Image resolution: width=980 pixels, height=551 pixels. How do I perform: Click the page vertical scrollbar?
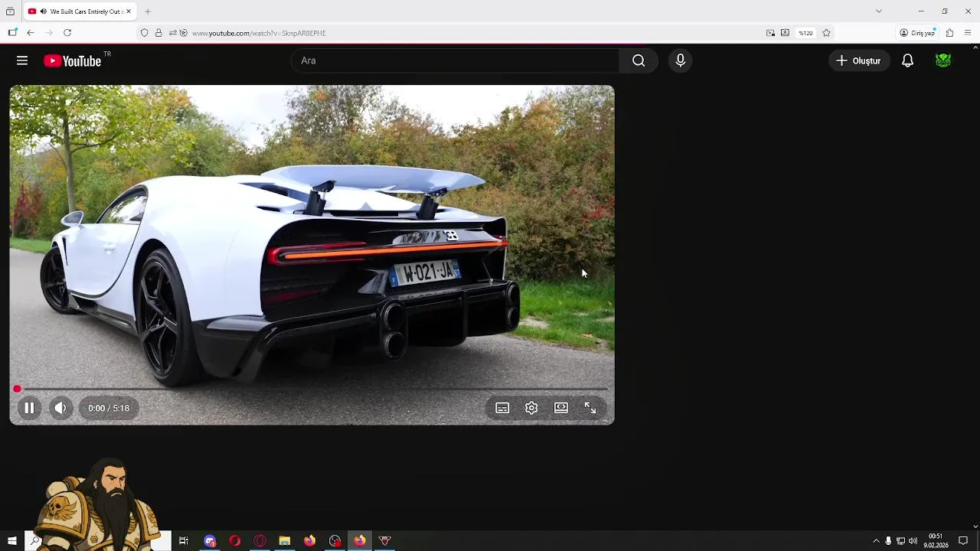[975, 287]
